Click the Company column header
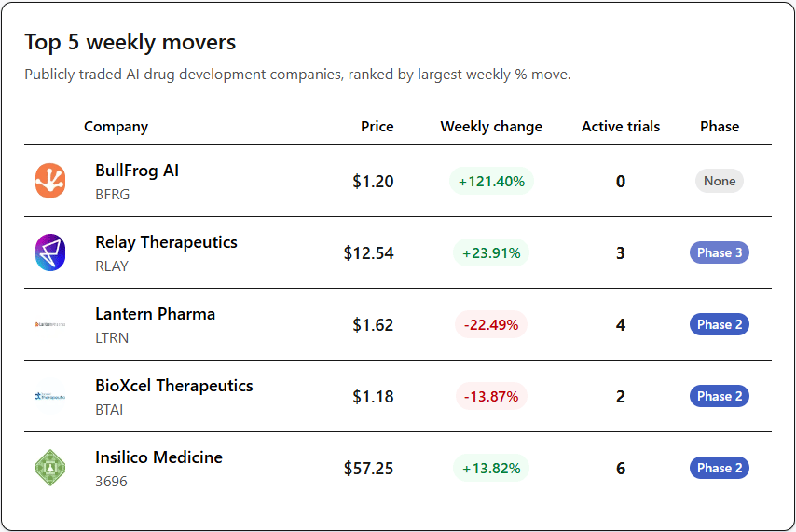This screenshot has height=532, width=796. coord(116,127)
